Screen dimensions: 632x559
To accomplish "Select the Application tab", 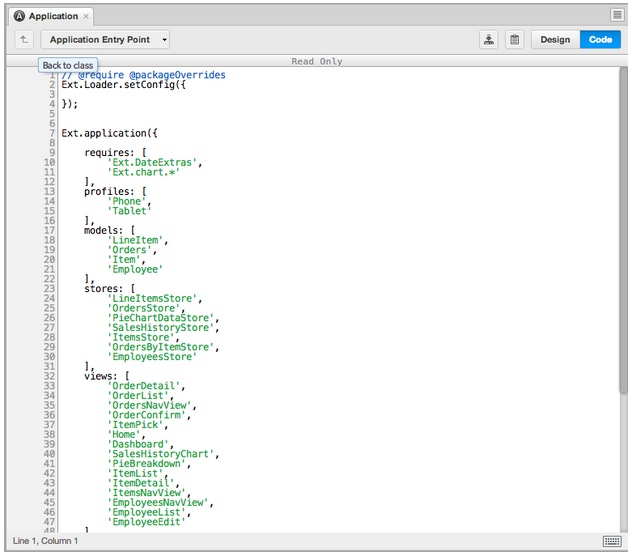I will click(x=52, y=16).
